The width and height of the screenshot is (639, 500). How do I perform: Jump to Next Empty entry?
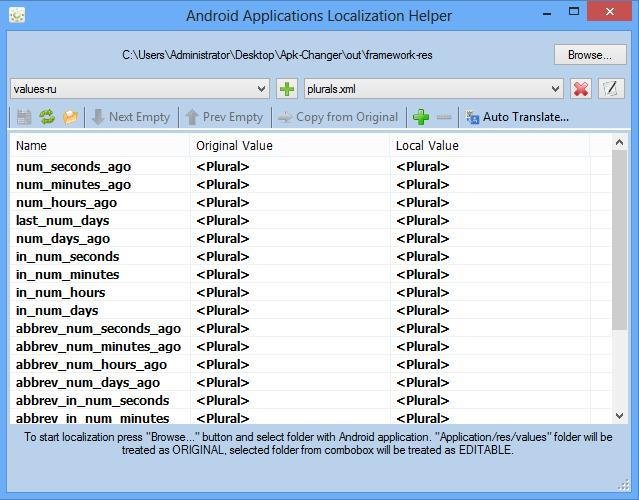(x=131, y=117)
